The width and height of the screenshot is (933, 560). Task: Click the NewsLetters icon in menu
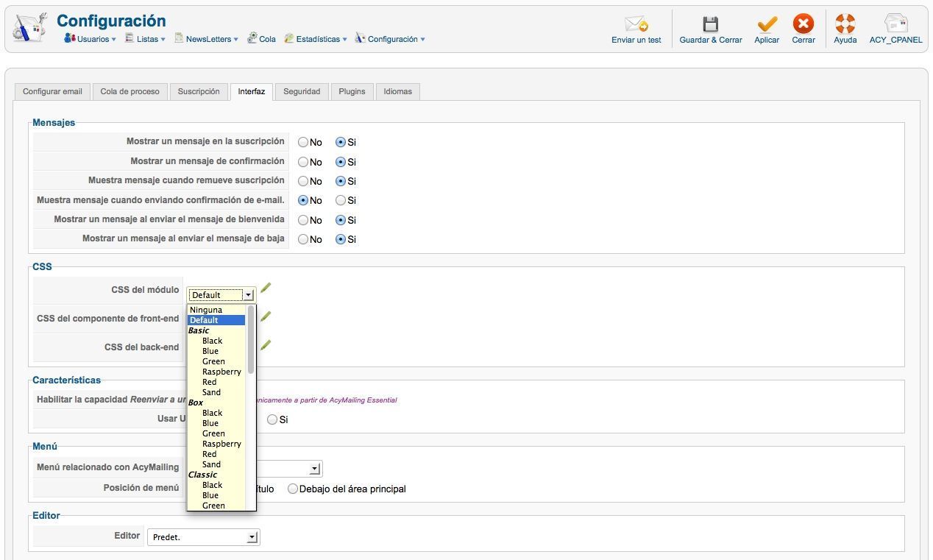click(x=179, y=38)
